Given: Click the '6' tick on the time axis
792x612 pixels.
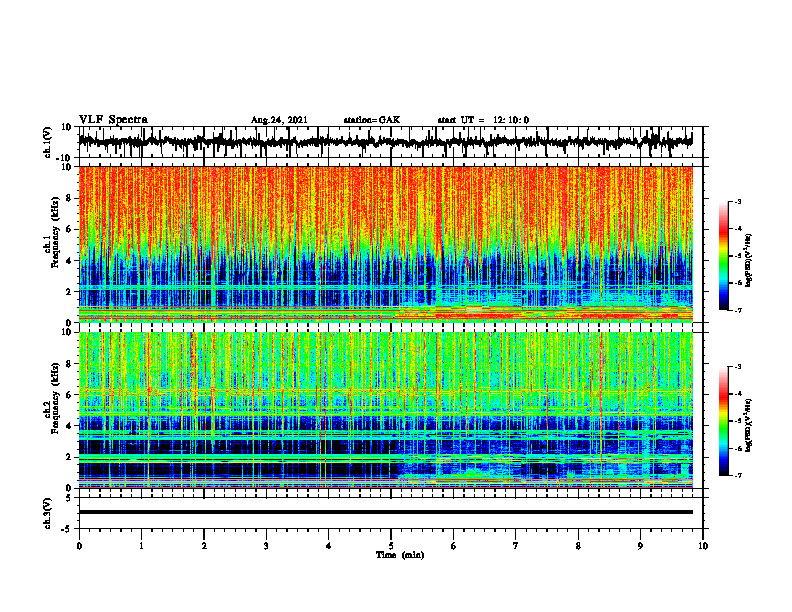Looking at the screenshot, I should click(x=454, y=546).
